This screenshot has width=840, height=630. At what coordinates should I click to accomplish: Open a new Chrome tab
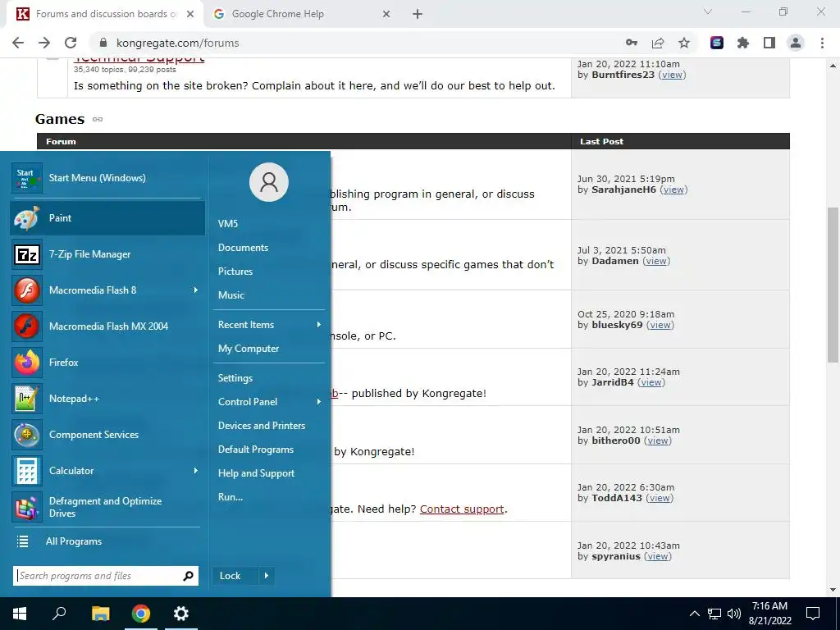(418, 14)
